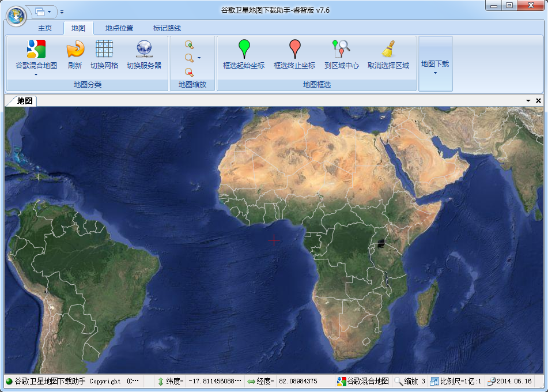The width and height of the screenshot is (548, 392).
Task: Set end coordinate with red pin
Action: (x=294, y=48)
